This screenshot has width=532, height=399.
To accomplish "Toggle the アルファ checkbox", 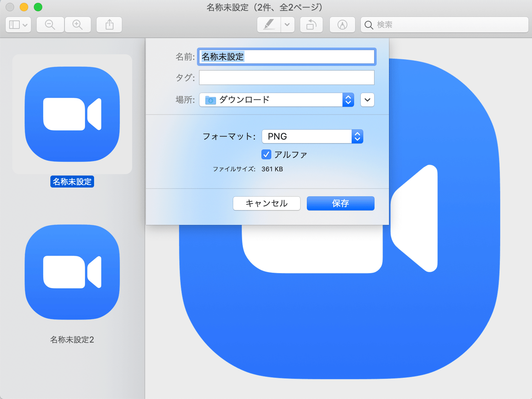I will pyautogui.click(x=266, y=154).
